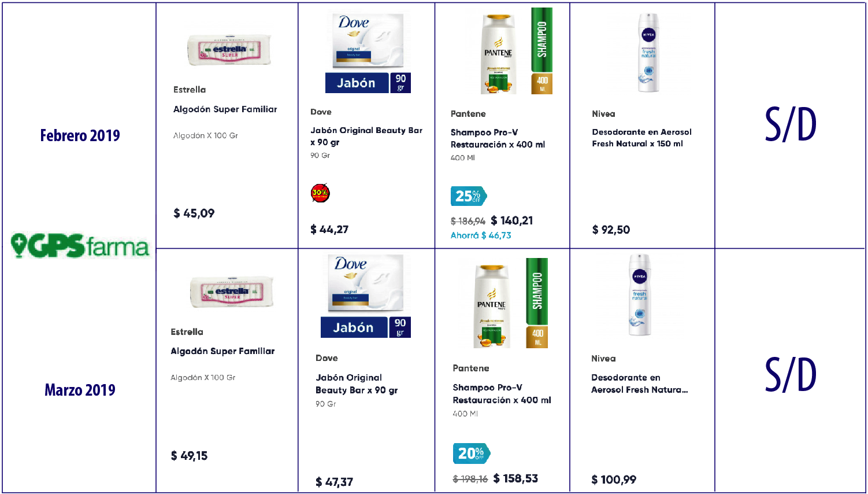Image resolution: width=868 pixels, height=494 pixels.
Task: Click the 25% OFF badge on Pantene shampoo
Action: (x=469, y=196)
